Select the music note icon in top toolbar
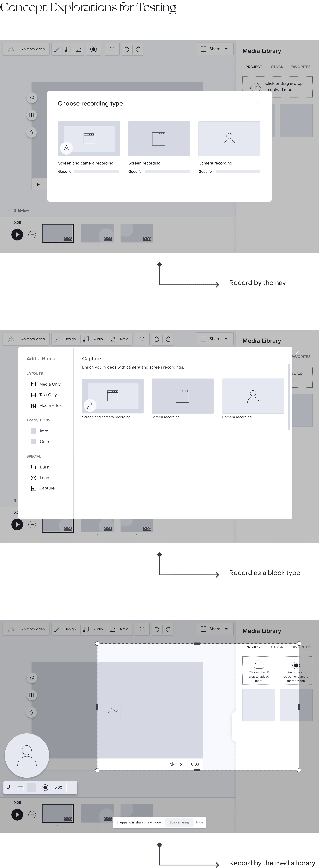Image resolution: width=319 pixels, height=868 pixels. (x=68, y=49)
